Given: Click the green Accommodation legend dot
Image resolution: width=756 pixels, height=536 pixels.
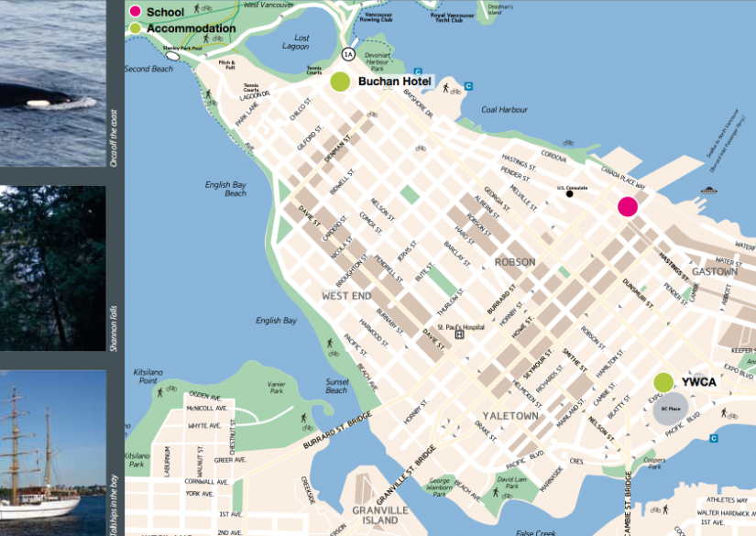Looking at the screenshot, I should tap(135, 28).
